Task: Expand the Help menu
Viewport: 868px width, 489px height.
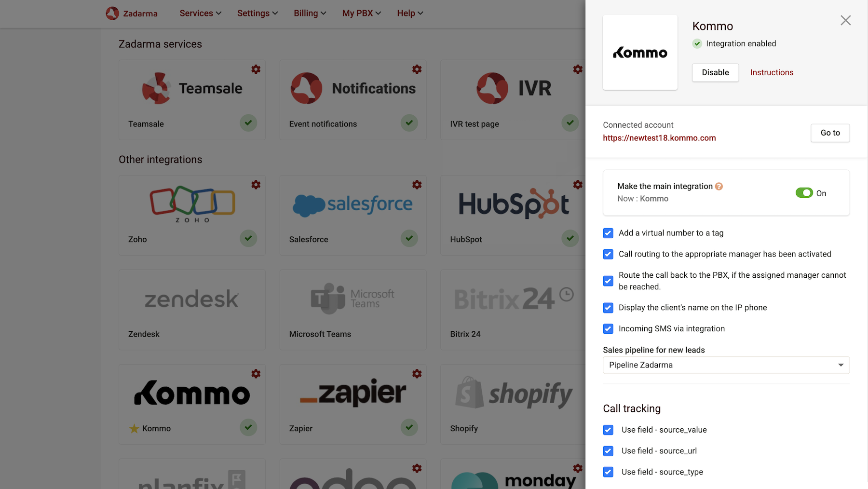Action: pos(410,13)
